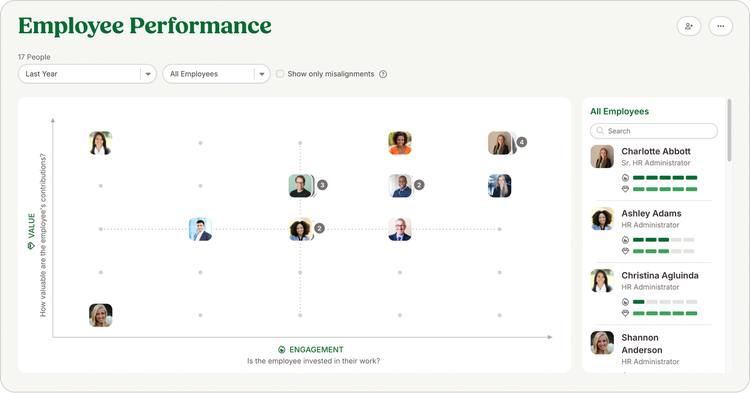
Task: Open the three-dot more options menu
Action: 720,26
